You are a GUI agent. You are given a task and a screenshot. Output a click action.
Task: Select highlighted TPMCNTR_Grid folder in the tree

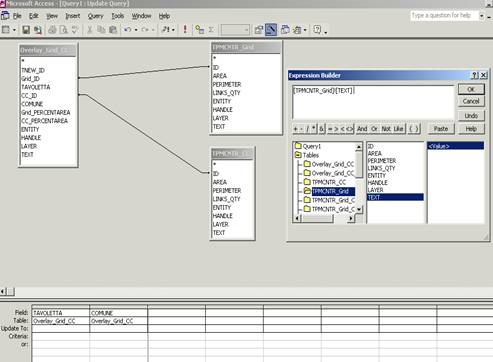click(x=330, y=191)
